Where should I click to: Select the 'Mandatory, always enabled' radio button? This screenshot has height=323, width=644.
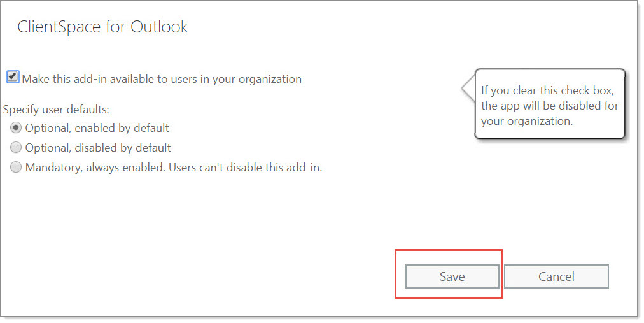coord(16,168)
